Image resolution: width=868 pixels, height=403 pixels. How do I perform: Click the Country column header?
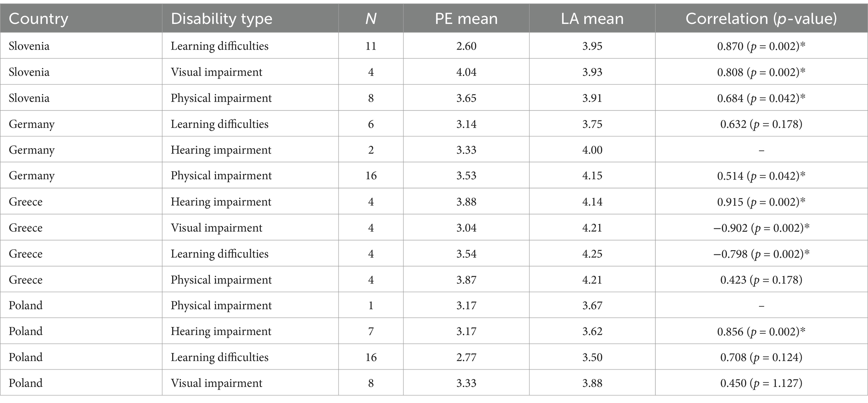point(38,19)
